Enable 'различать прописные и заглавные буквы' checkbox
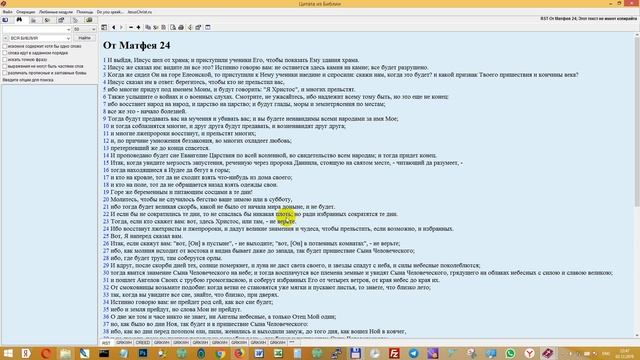This screenshot has height=360, width=640. [5, 73]
